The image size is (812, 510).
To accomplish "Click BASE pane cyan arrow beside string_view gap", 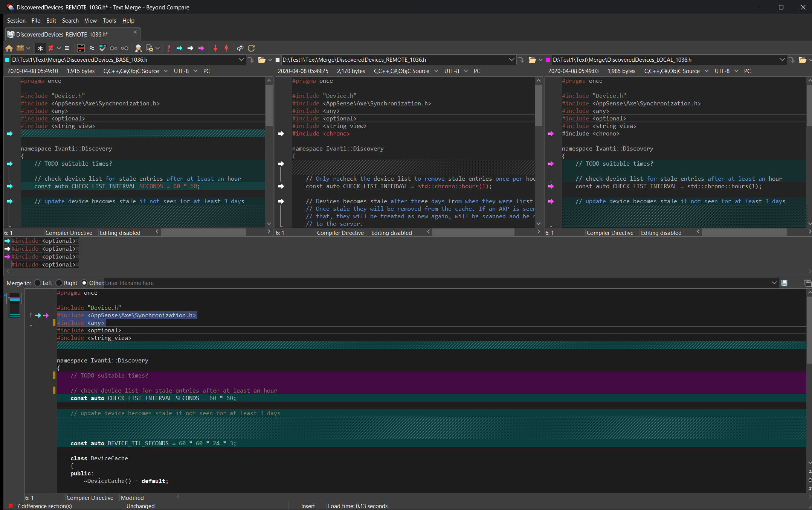I will (x=10, y=134).
